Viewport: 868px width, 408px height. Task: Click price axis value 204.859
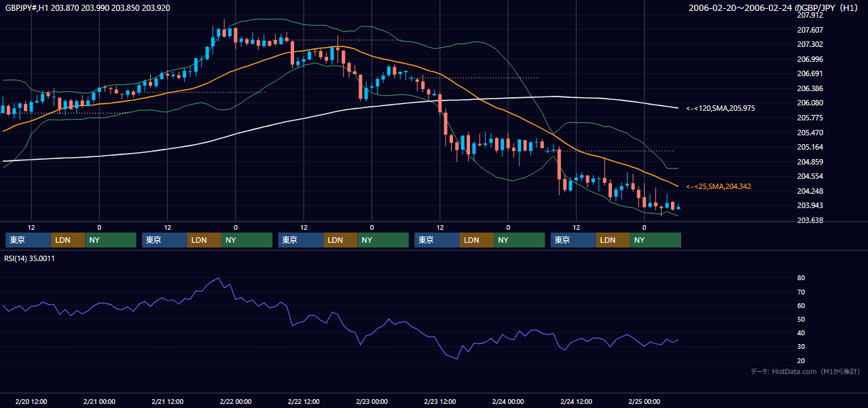pos(810,162)
